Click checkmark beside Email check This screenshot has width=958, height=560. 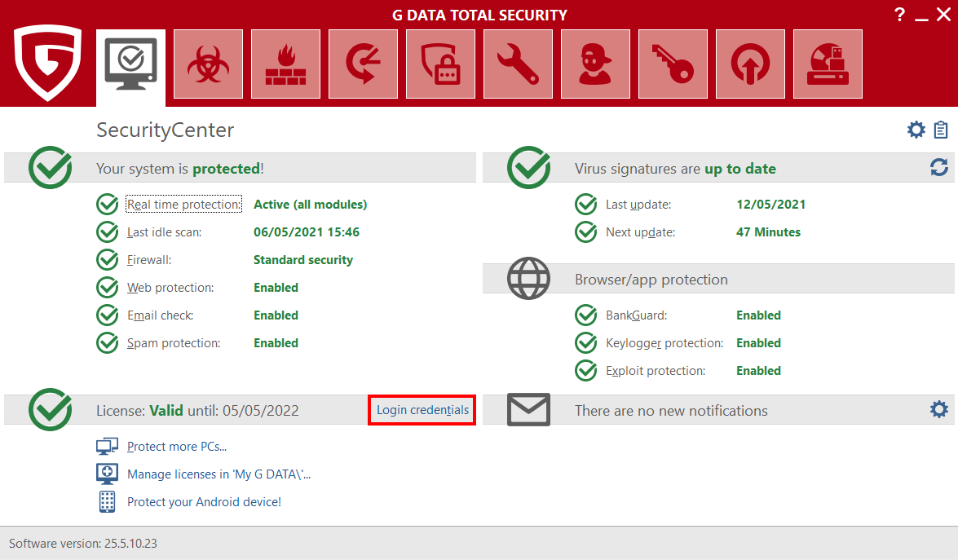click(x=107, y=315)
